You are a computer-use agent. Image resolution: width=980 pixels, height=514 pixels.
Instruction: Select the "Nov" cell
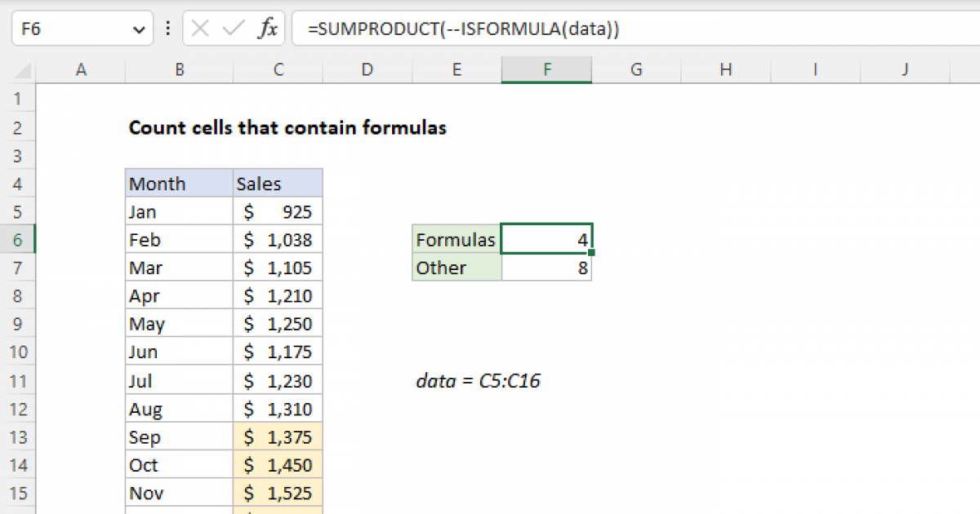pos(179,494)
